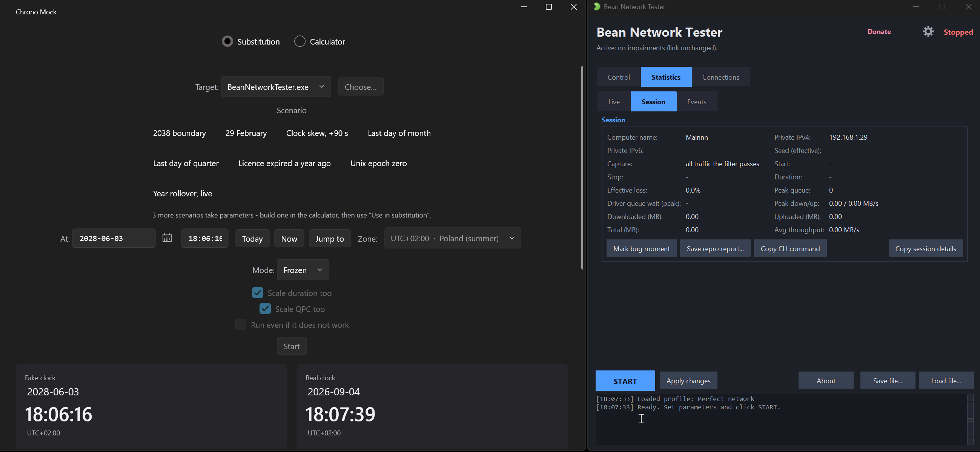Click the Jump to button

pyautogui.click(x=329, y=238)
